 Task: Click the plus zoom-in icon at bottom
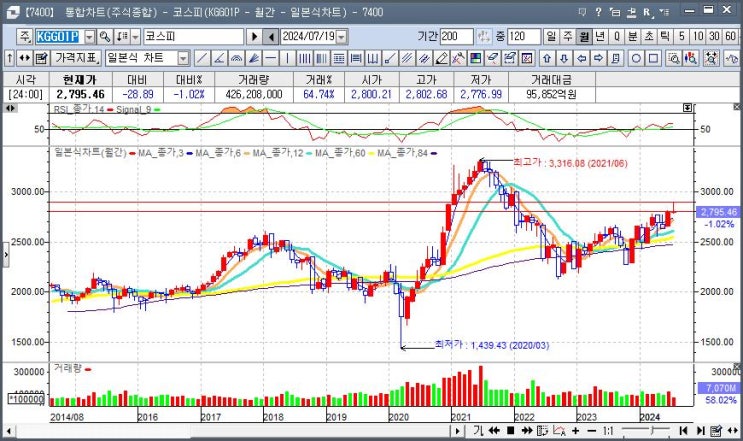click(575, 431)
